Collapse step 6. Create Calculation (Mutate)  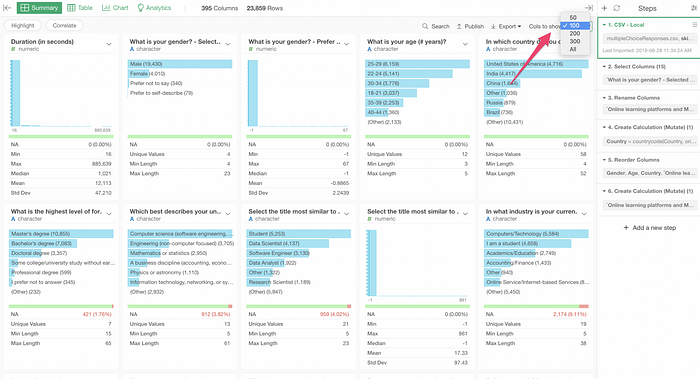[604, 191]
